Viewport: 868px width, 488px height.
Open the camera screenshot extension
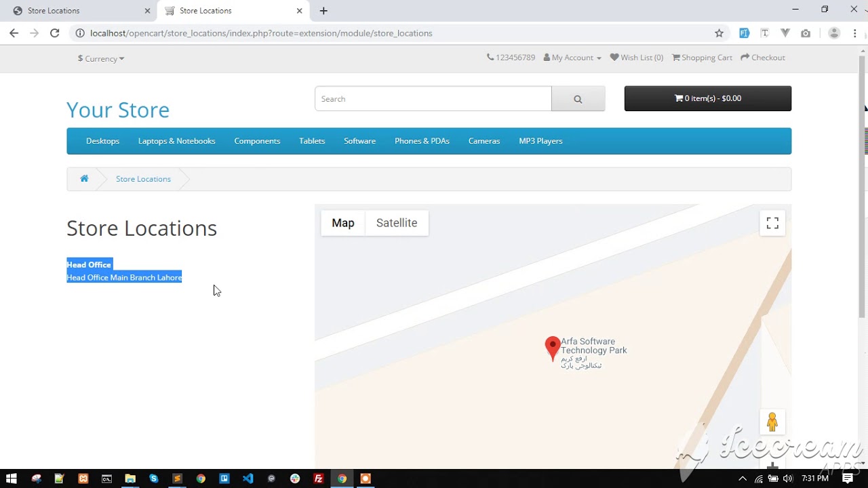(x=806, y=33)
